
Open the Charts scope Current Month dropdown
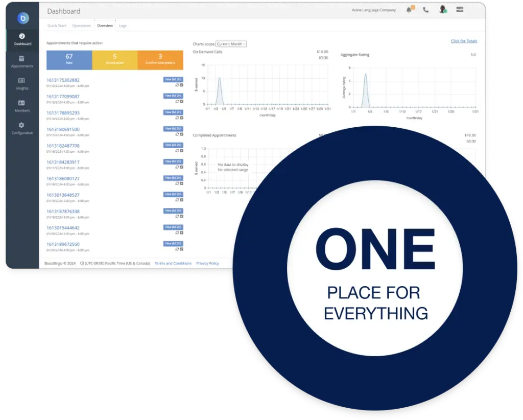tap(231, 44)
